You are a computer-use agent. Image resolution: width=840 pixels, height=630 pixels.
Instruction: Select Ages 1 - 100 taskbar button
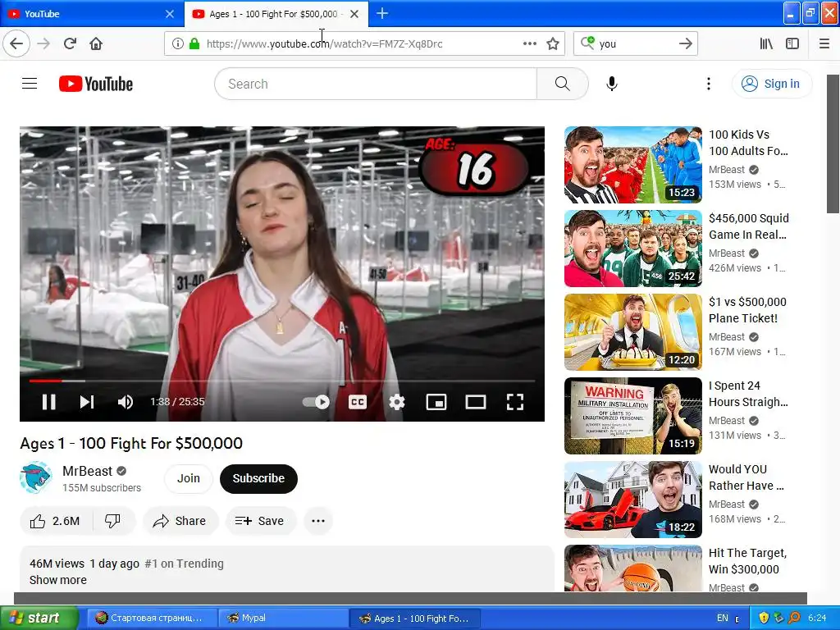point(415,619)
